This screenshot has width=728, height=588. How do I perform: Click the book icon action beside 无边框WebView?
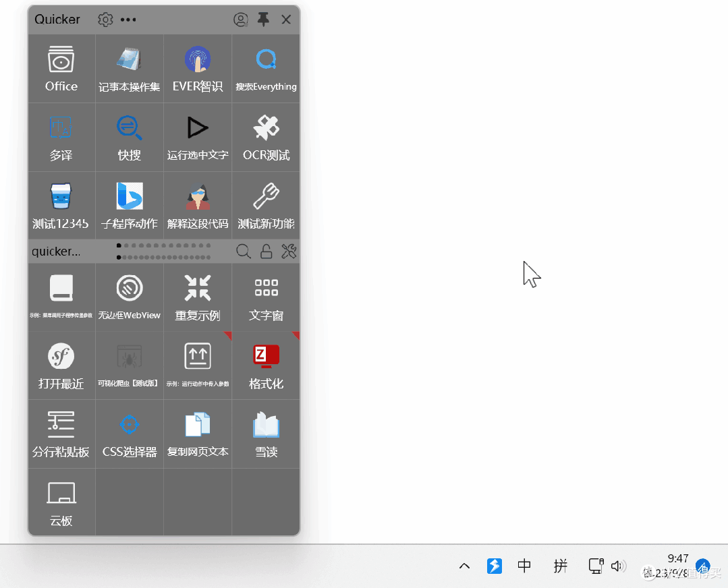click(x=61, y=297)
